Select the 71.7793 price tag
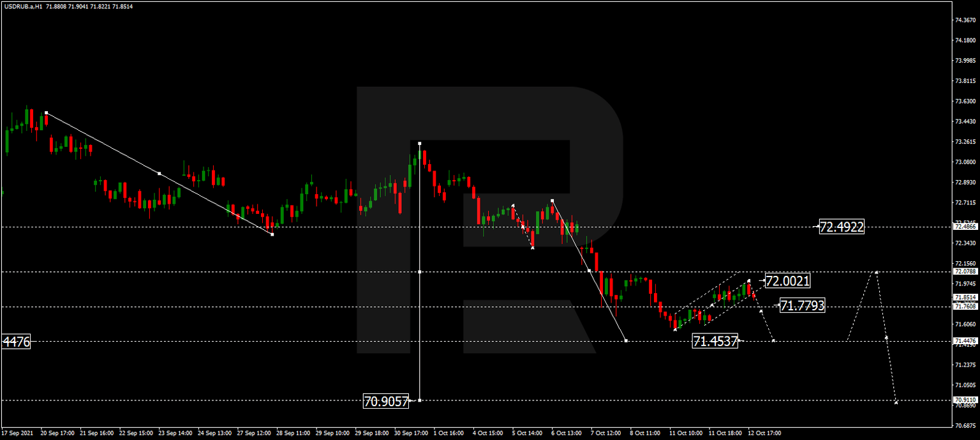The height and width of the screenshot is (440, 980). [x=803, y=305]
